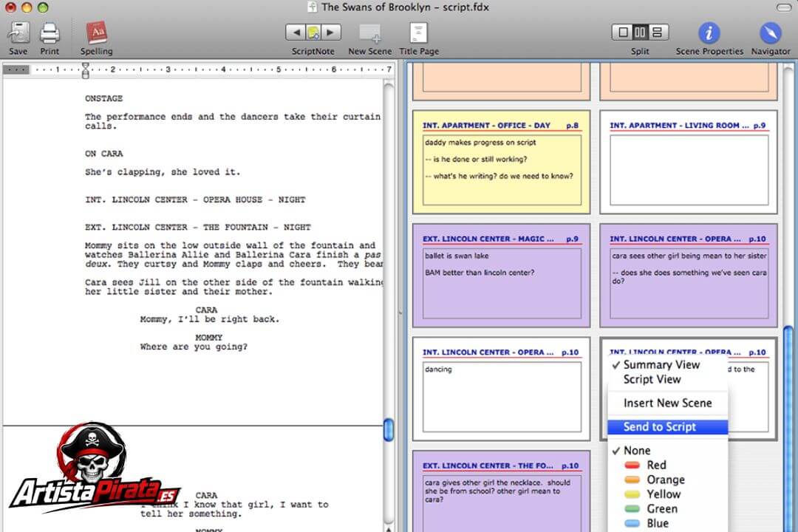Click the yellow minimize window button

tap(27, 7)
